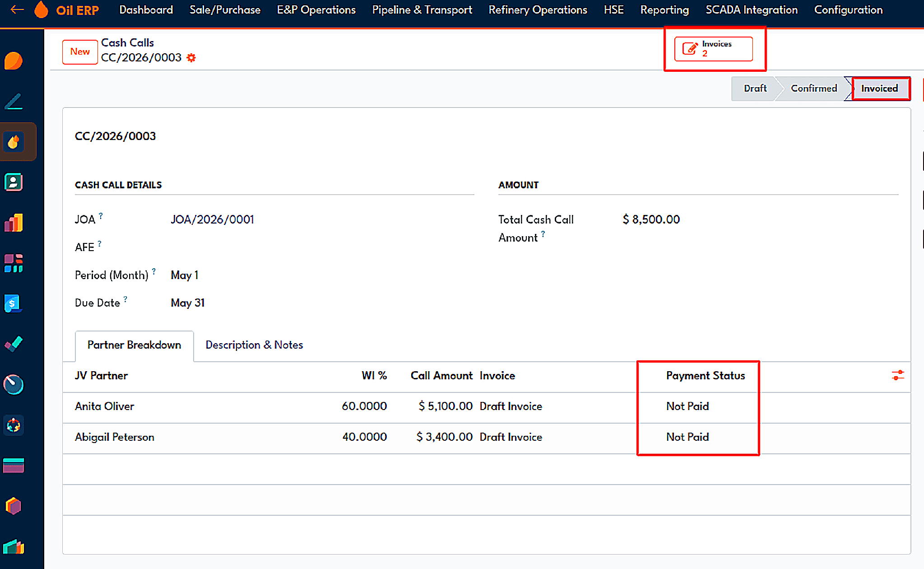Open the SCADA Integration menu
Viewport: 924px width, 569px height.
(x=752, y=10)
